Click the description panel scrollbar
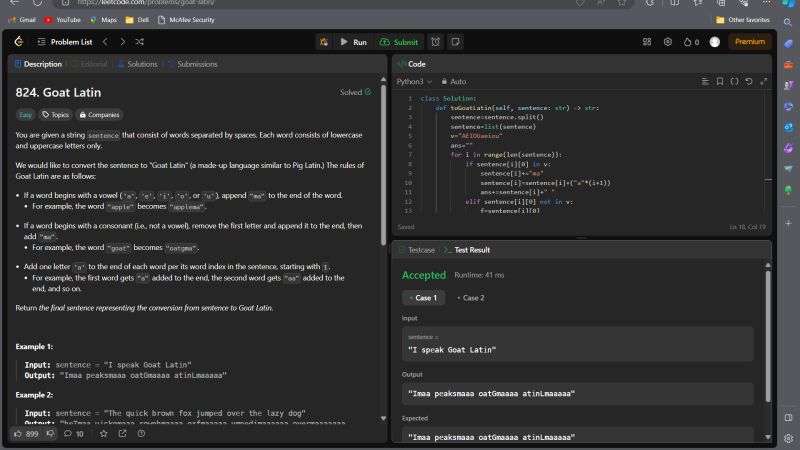This screenshot has height=450, width=800. click(x=383, y=164)
